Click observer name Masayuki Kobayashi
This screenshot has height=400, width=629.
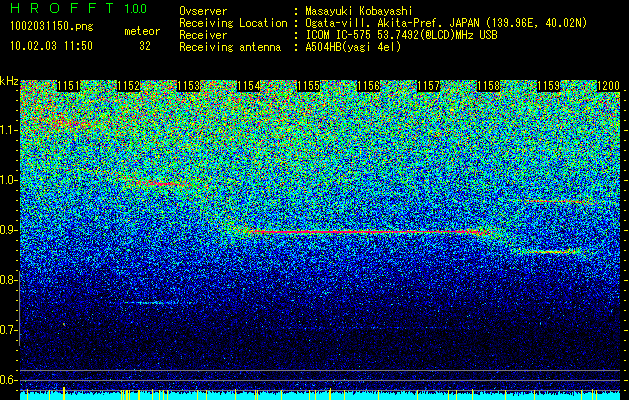tap(359, 11)
